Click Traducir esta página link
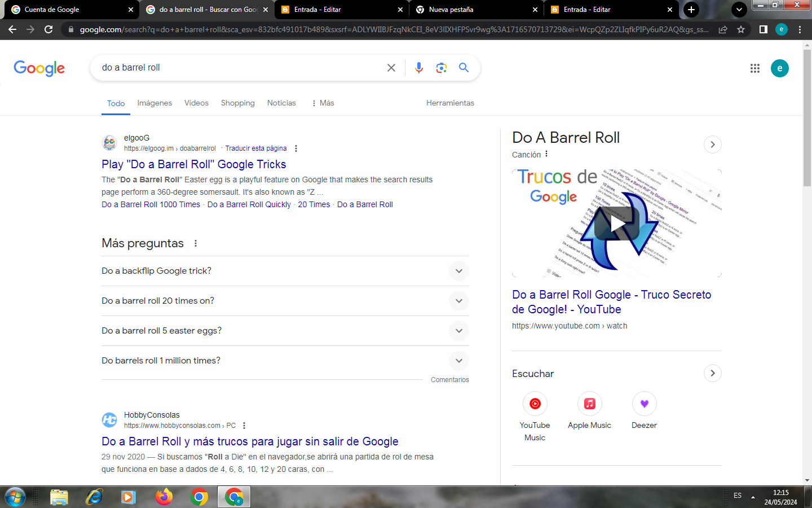 pos(256,148)
